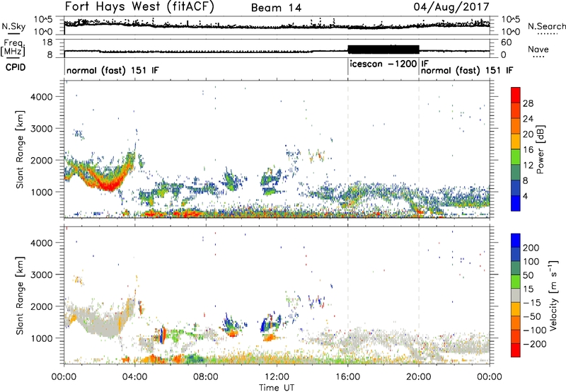Screen dimensions: 566x392
Task: Click the date '04/Aug/2017'
Action: coord(451,7)
